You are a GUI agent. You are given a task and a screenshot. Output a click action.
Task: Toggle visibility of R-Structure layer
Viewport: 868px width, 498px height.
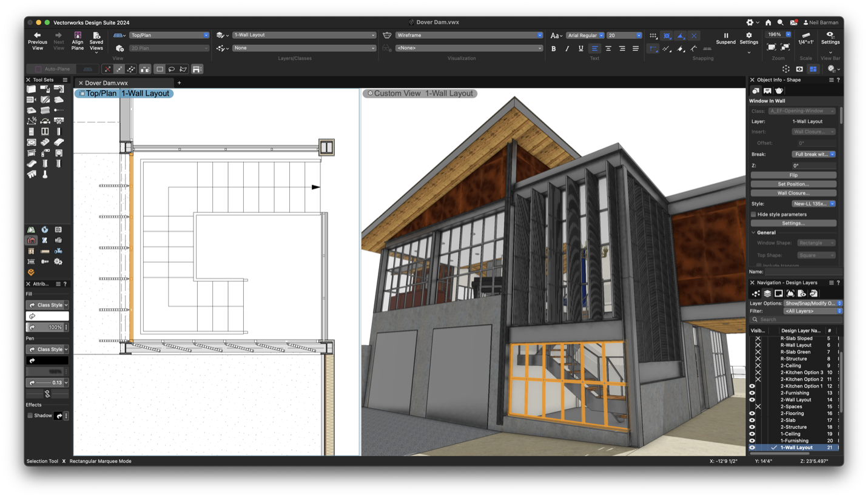758,359
